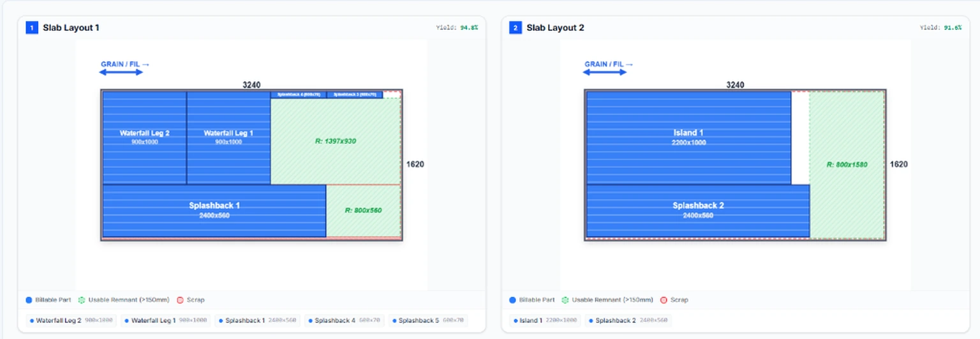Select the Splashback 1 piece in the diagram

tap(214, 211)
